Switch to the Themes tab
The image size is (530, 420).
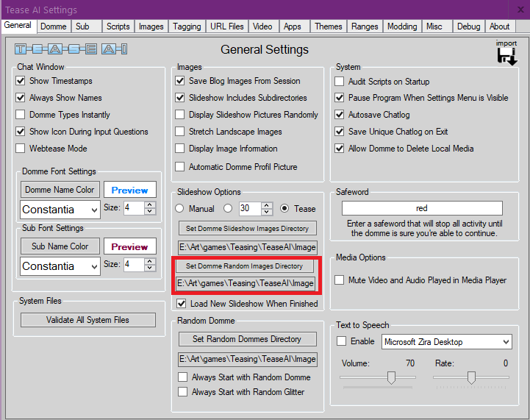[328, 26]
